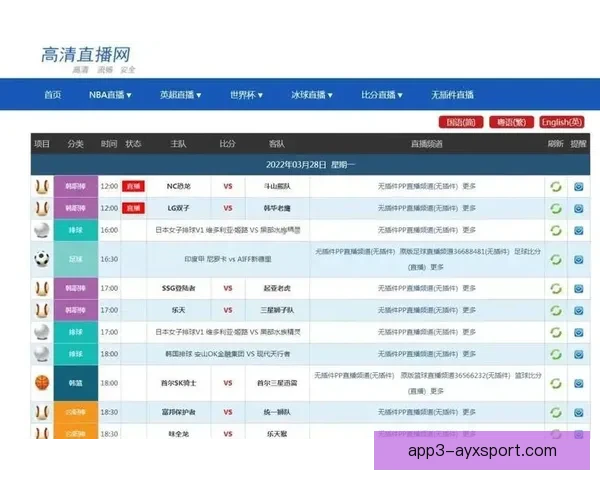Refresh the 首尔SK骑士 basketball row
The width and height of the screenshot is (600, 480).
point(556,383)
